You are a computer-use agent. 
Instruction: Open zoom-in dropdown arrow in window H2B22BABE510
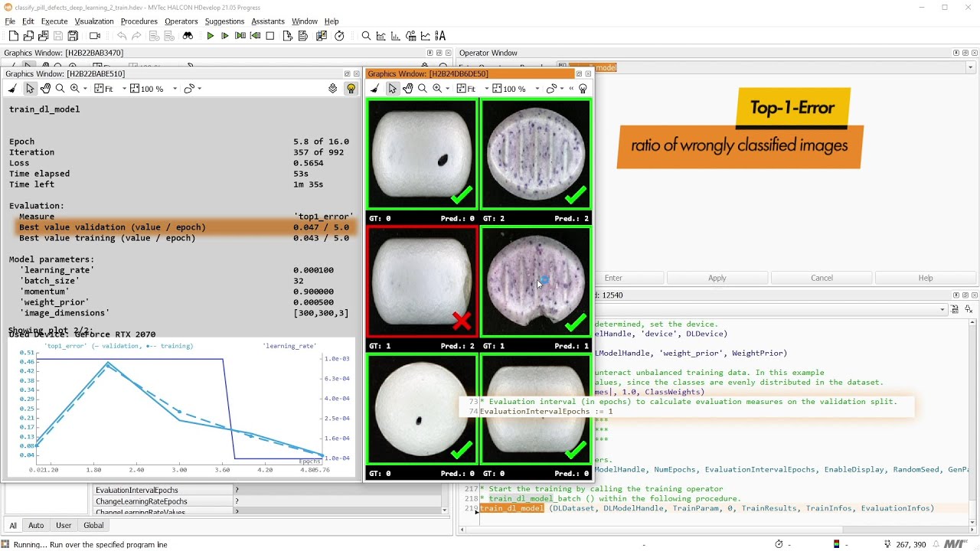pos(84,89)
